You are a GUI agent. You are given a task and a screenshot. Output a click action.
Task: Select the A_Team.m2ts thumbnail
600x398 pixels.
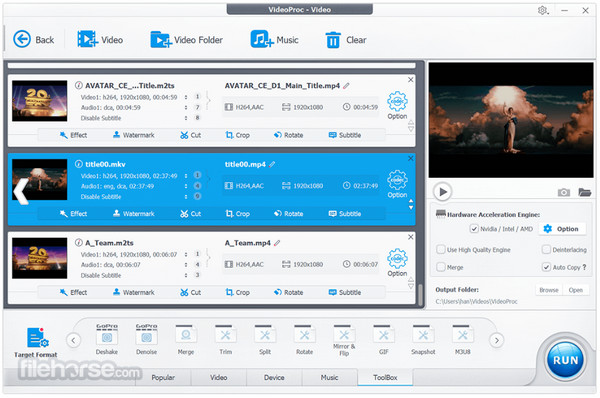(39, 258)
